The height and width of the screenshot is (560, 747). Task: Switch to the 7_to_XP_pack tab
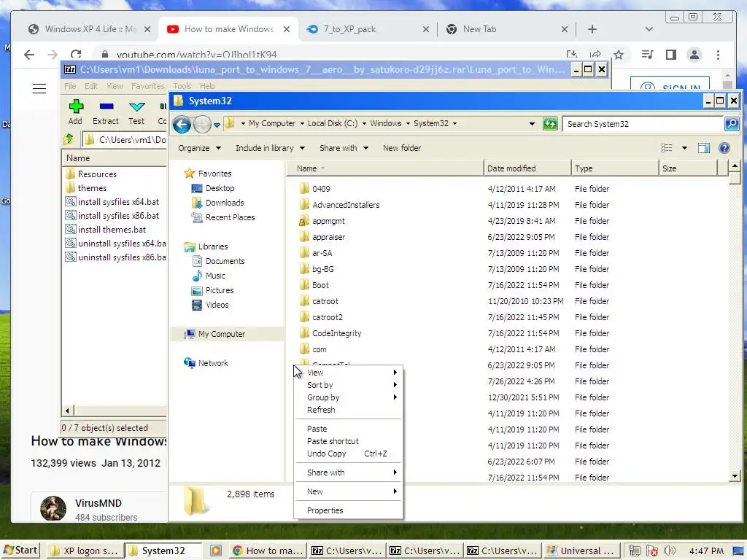(367, 29)
